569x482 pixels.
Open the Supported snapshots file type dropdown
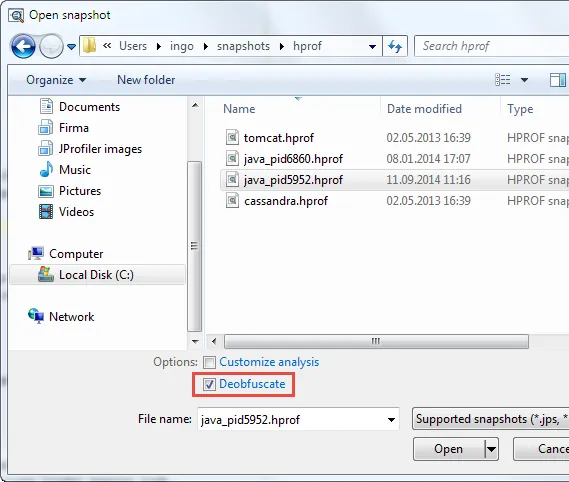[x=491, y=419]
